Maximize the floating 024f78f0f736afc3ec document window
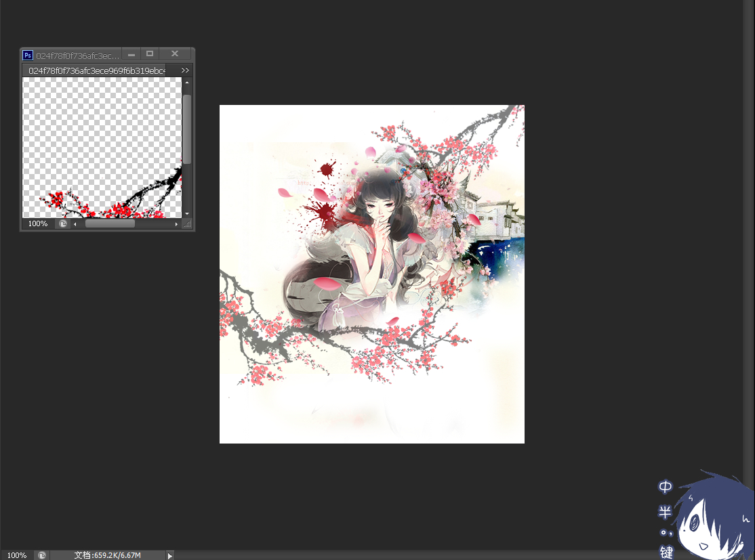The height and width of the screenshot is (560, 755). tap(150, 54)
